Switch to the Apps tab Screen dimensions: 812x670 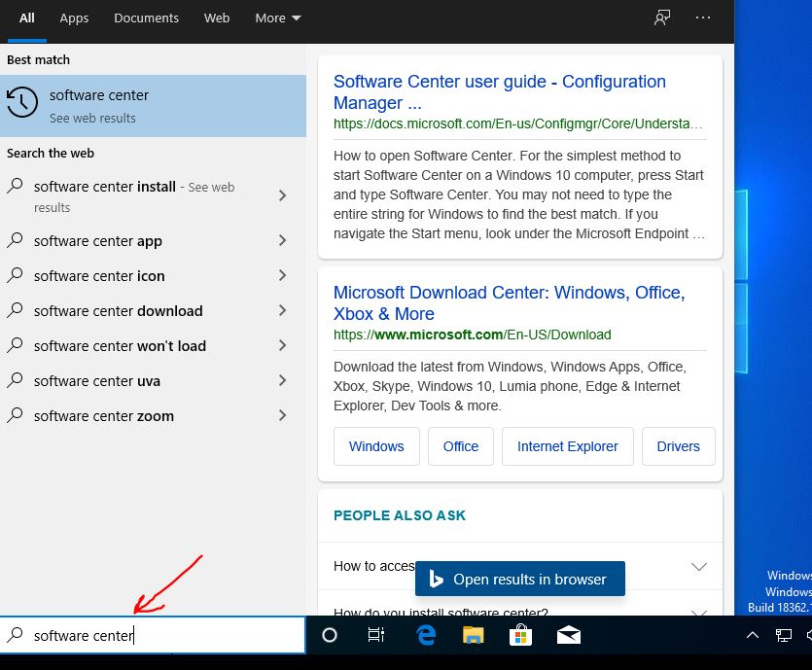[74, 18]
